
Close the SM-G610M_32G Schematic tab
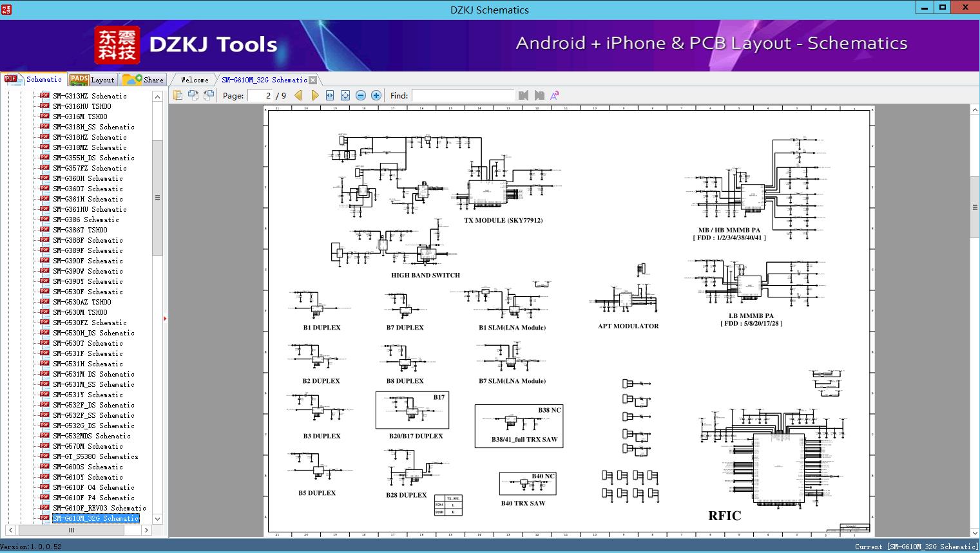(x=313, y=80)
